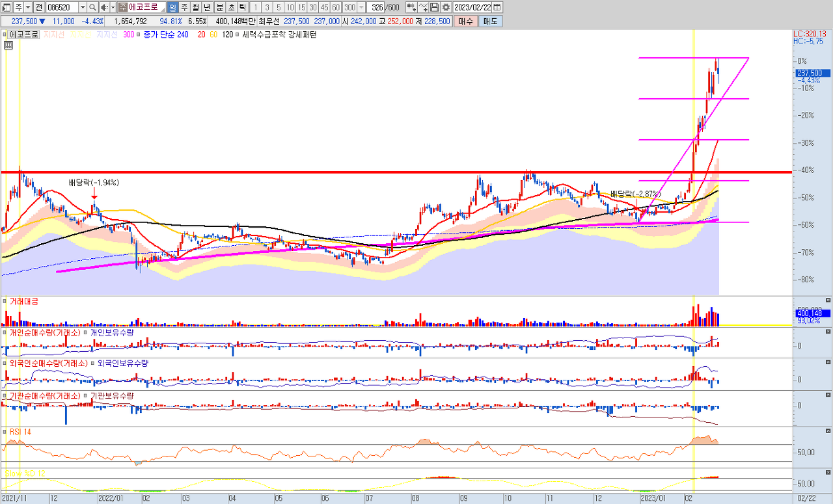Open the calendar icon beside 2023/02/22

tap(498, 7)
